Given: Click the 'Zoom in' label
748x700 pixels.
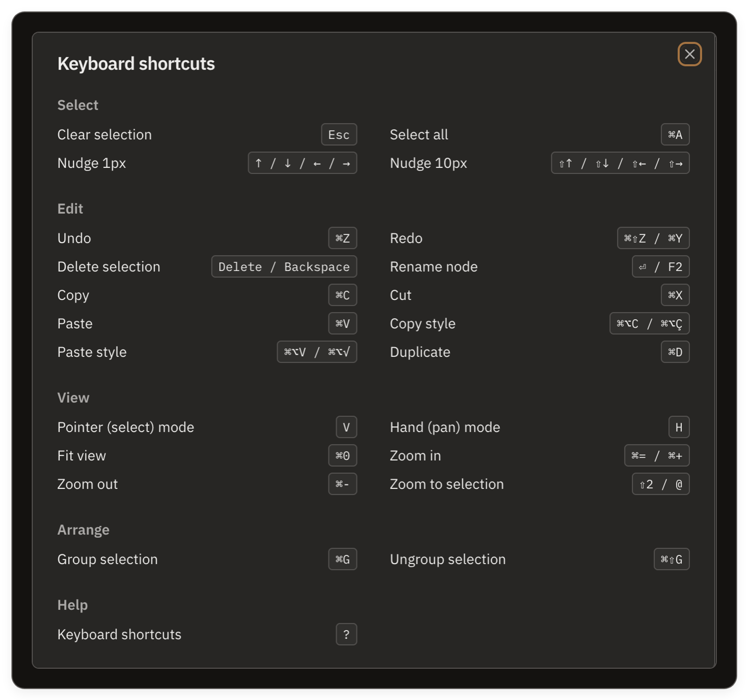Looking at the screenshot, I should (x=415, y=456).
